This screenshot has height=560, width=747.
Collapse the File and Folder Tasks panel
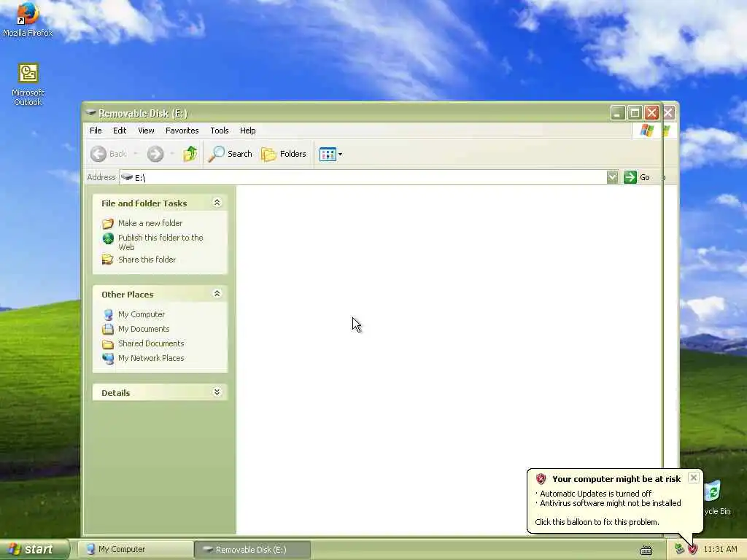click(x=217, y=203)
